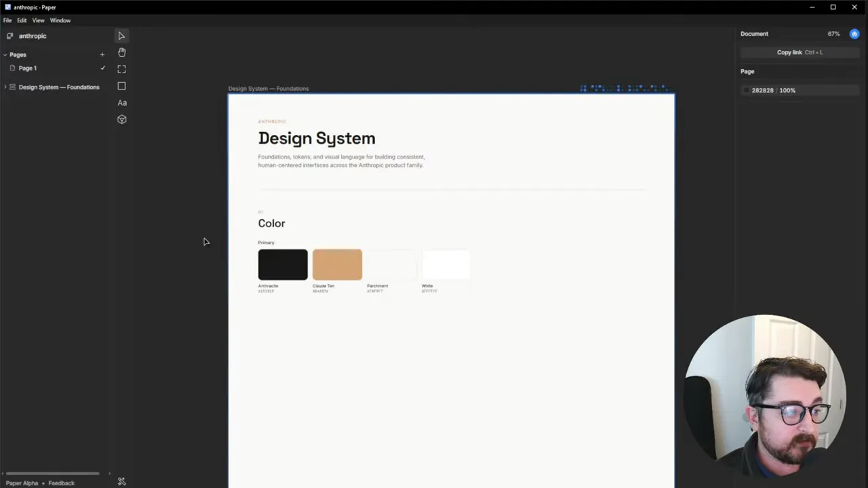Click the Feedback link in the status bar
The height and width of the screenshot is (488, 868).
(61, 483)
